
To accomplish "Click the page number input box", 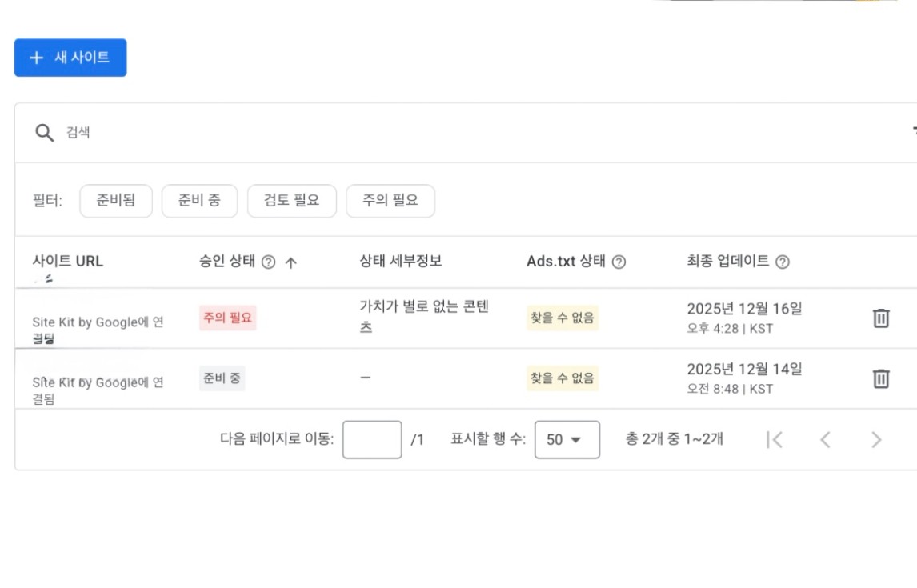I will pyautogui.click(x=372, y=440).
